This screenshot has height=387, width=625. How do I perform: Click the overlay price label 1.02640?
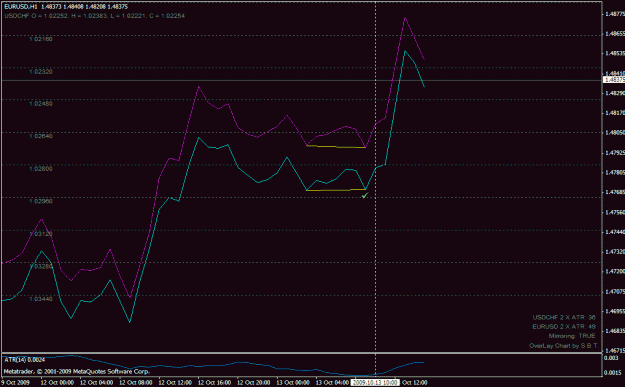tap(41, 136)
